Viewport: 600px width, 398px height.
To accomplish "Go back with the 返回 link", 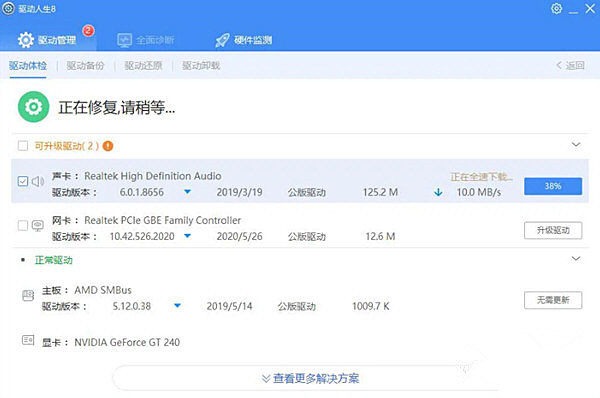I will coord(570,65).
